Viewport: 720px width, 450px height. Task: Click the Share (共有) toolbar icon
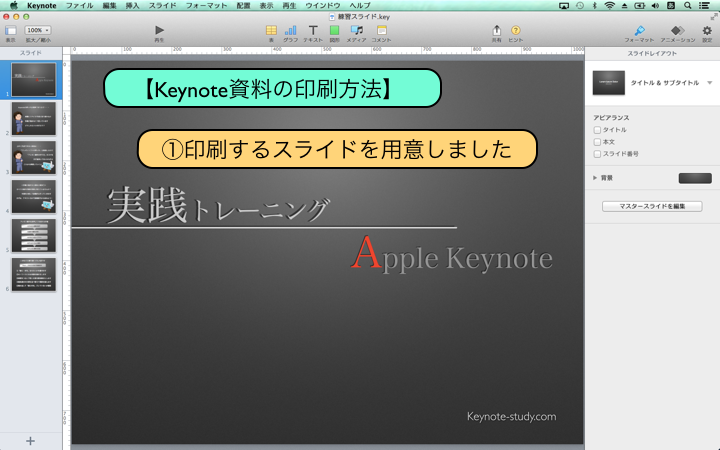(x=496, y=30)
